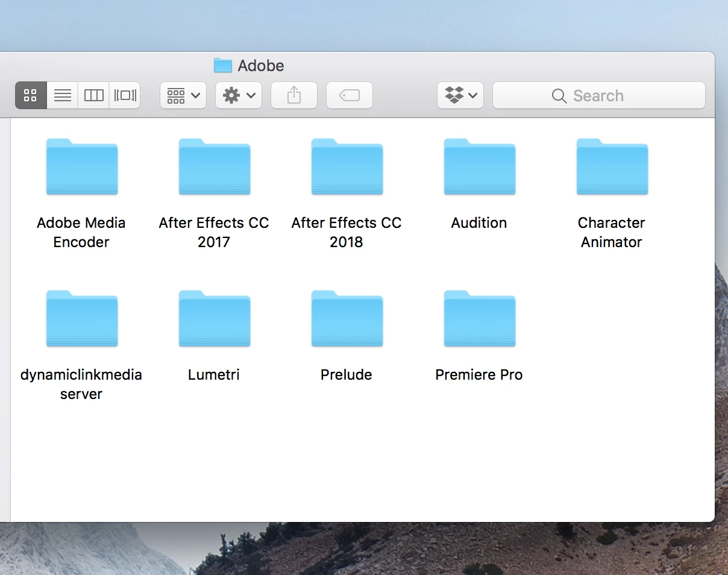Click the 'After Effects CC 2018' name label
This screenshot has height=575, width=728.
[347, 232]
